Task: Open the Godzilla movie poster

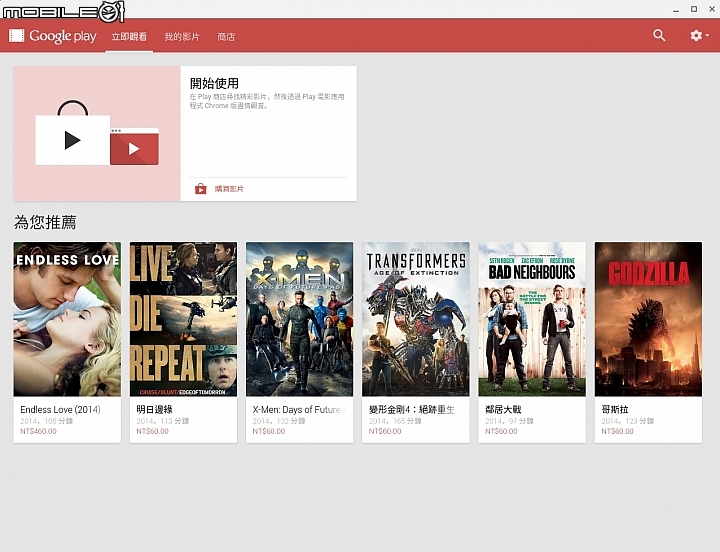Action: (648, 319)
